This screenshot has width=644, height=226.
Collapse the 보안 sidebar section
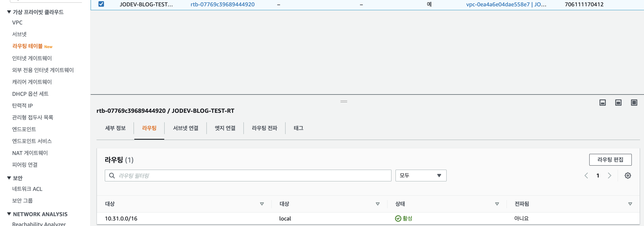pos(9,178)
